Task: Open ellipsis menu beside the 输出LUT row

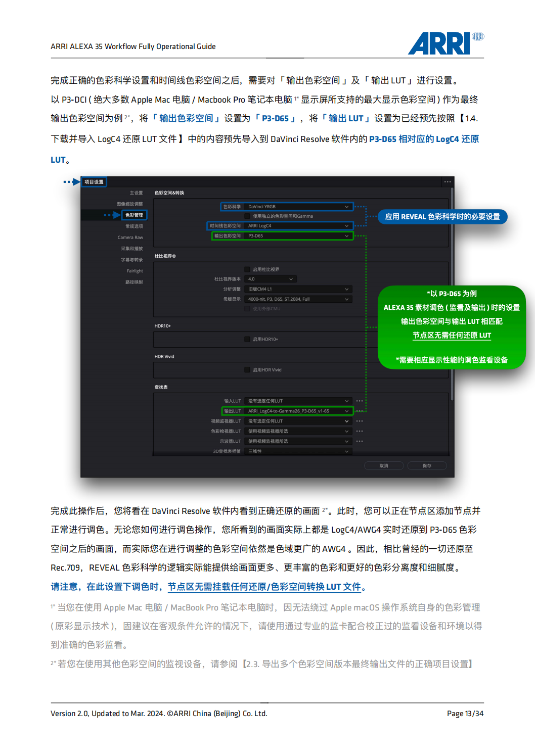Action: coord(359,411)
